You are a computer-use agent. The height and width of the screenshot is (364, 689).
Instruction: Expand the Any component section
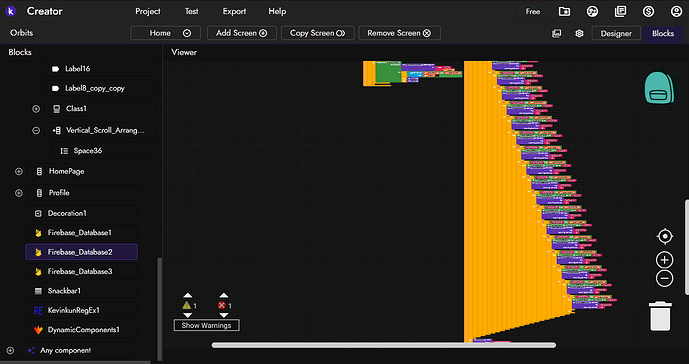point(10,351)
